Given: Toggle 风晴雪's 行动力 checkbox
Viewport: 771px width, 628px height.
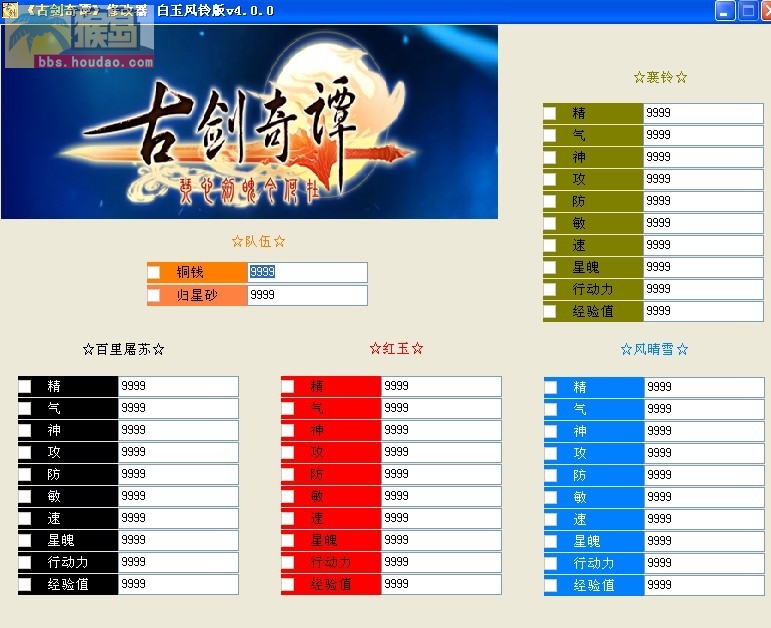Looking at the screenshot, I should click(x=551, y=563).
